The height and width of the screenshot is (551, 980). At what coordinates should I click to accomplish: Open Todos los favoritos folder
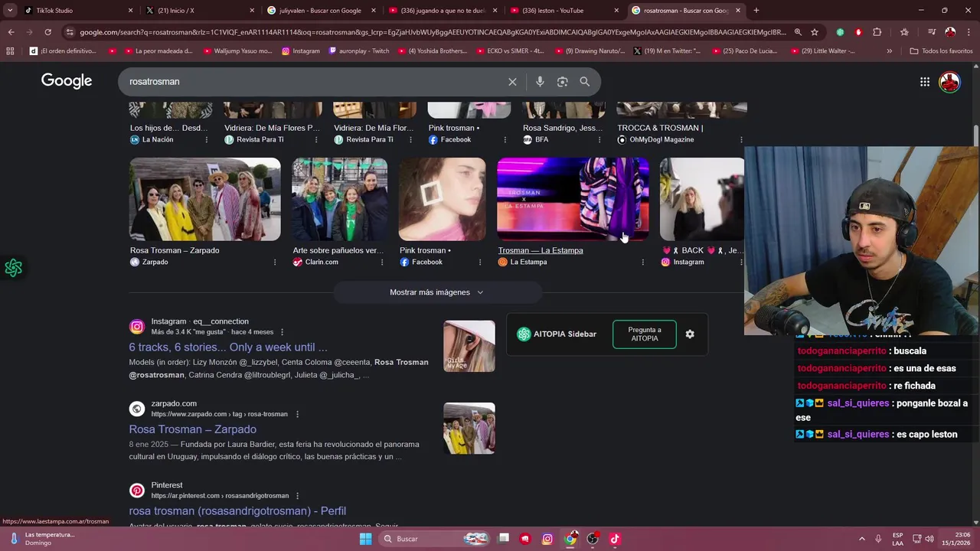[941, 51]
